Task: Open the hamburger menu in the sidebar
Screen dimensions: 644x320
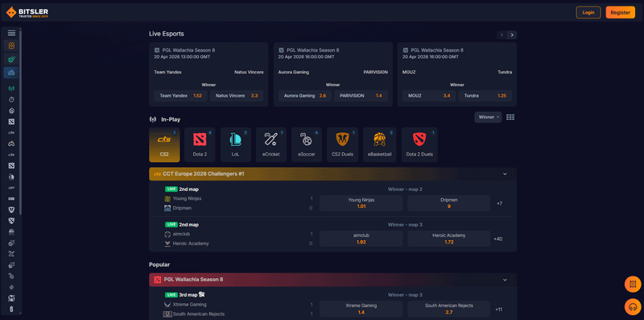Action: click(11, 33)
